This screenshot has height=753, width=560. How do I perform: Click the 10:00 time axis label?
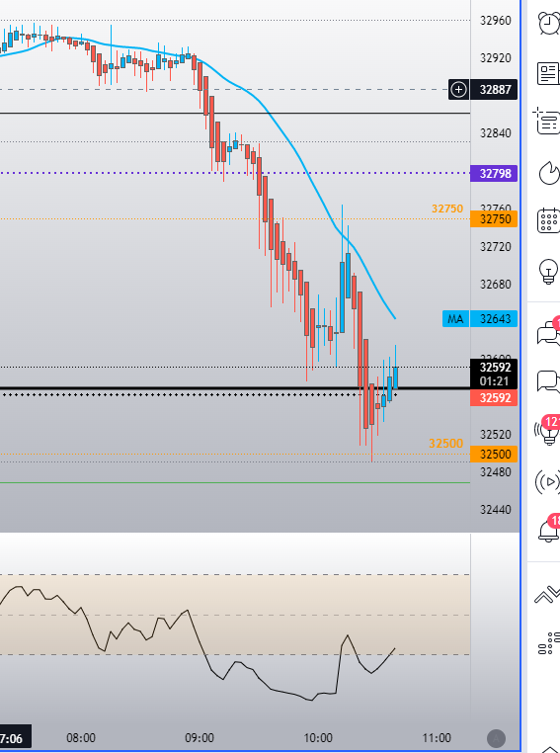coord(318,737)
